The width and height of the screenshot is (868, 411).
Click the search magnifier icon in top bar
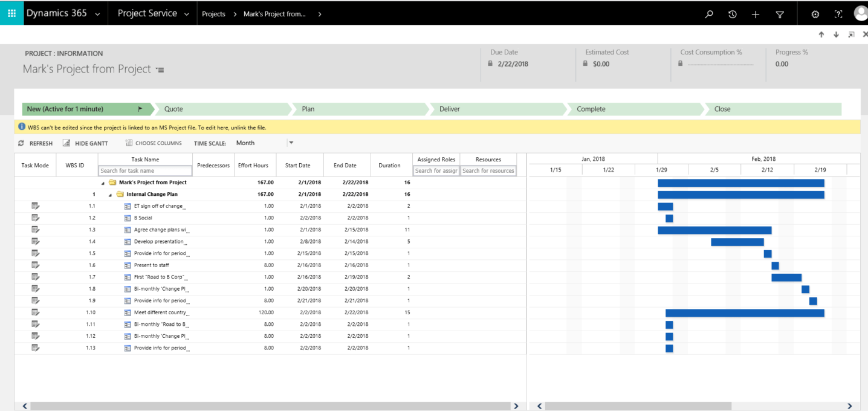(x=710, y=14)
